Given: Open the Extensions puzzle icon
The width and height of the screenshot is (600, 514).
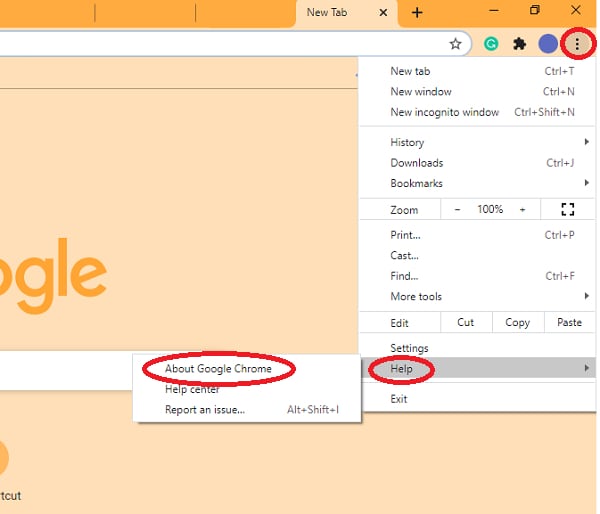Looking at the screenshot, I should [519, 44].
